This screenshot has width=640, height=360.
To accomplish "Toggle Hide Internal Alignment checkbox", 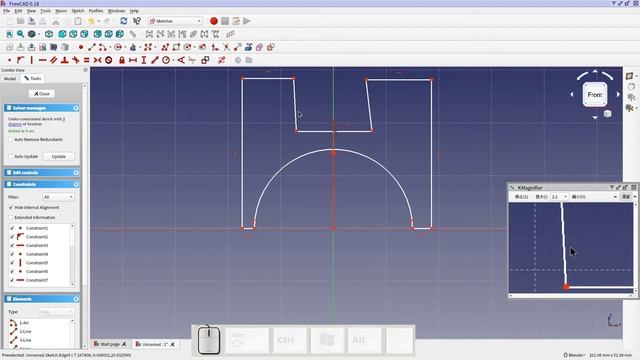I will [11, 207].
